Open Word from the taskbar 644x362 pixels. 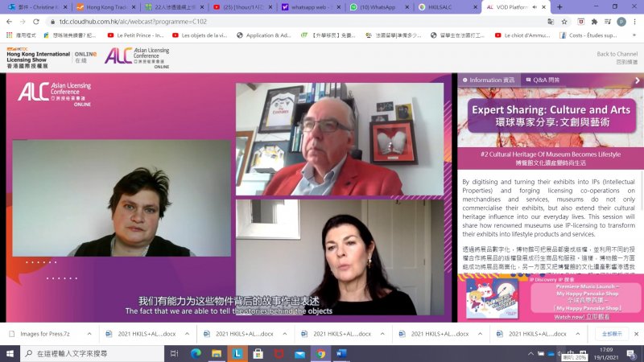coord(341,353)
